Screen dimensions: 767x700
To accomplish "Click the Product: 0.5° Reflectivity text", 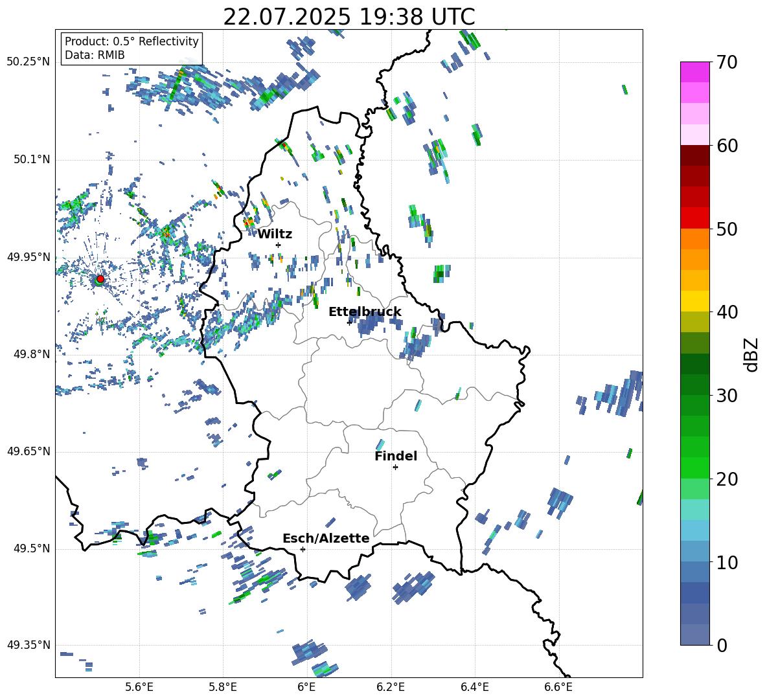I will coord(132,41).
